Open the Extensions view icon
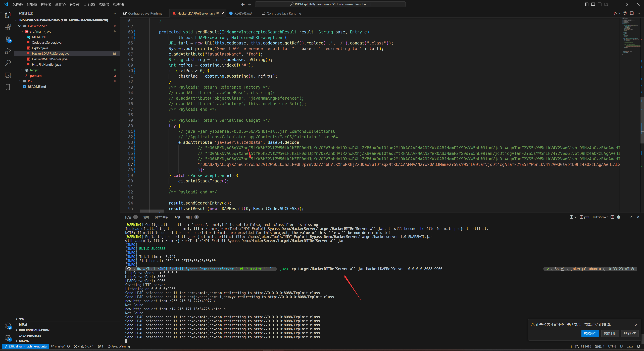Viewport: 644px width, 351px height. pyautogui.click(x=8, y=27)
